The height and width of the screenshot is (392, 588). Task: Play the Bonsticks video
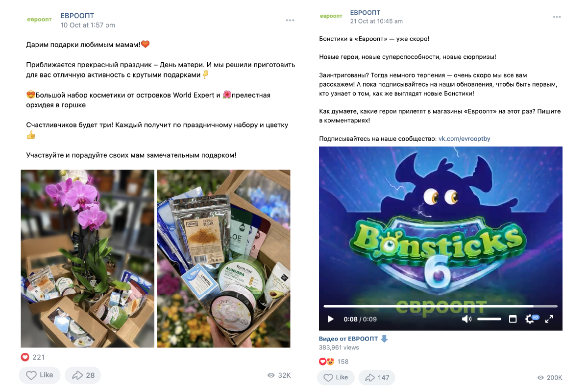pyautogui.click(x=330, y=319)
